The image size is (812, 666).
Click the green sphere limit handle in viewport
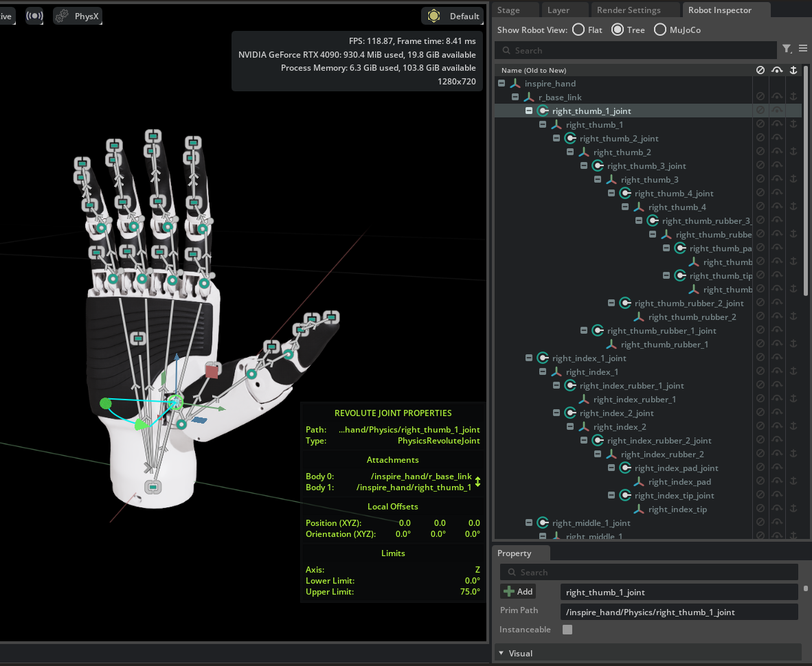106,403
